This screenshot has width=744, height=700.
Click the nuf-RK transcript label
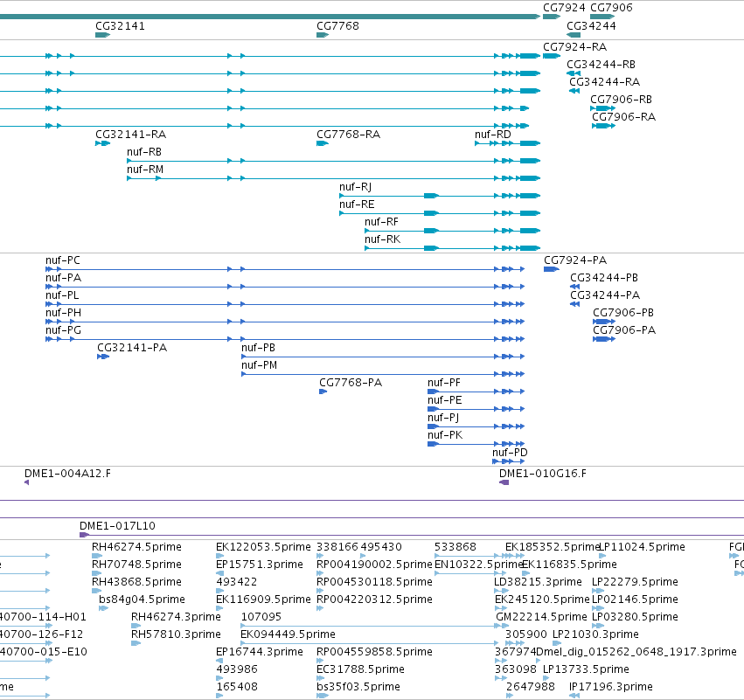[382, 240]
